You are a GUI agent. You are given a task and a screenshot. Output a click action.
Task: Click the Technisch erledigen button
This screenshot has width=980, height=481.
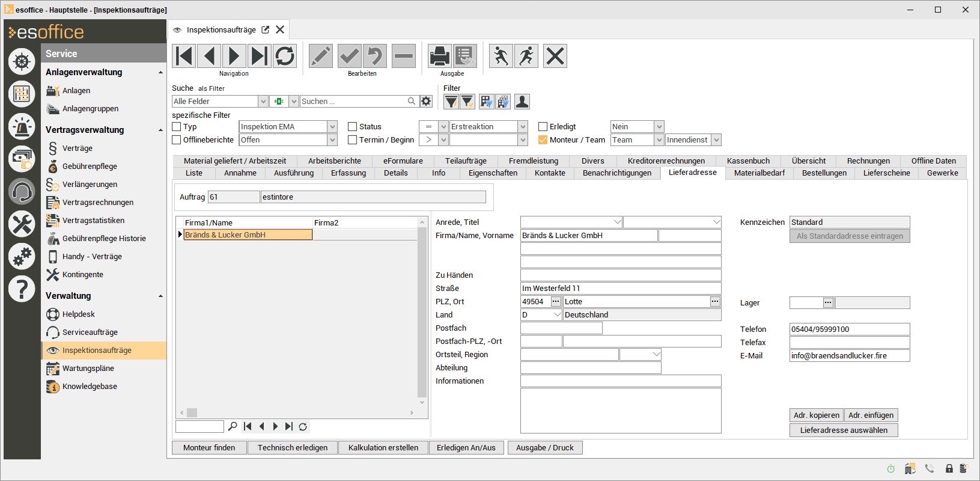click(x=293, y=447)
